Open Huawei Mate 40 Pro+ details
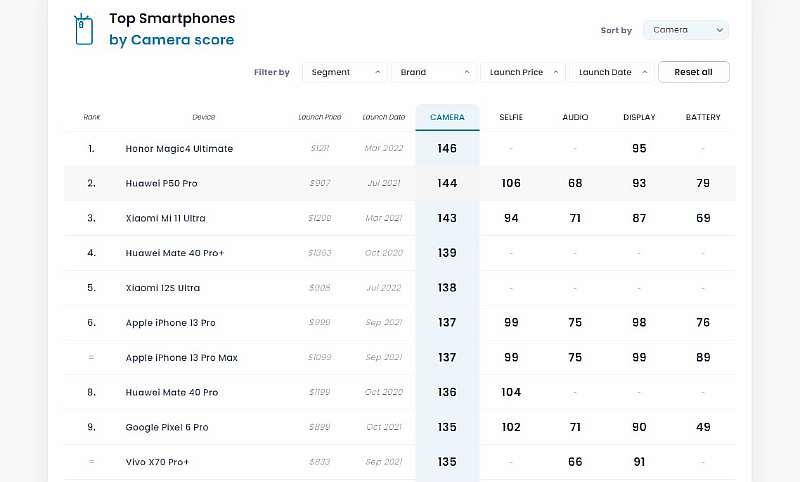The width and height of the screenshot is (800, 482). pyautogui.click(x=175, y=253)
